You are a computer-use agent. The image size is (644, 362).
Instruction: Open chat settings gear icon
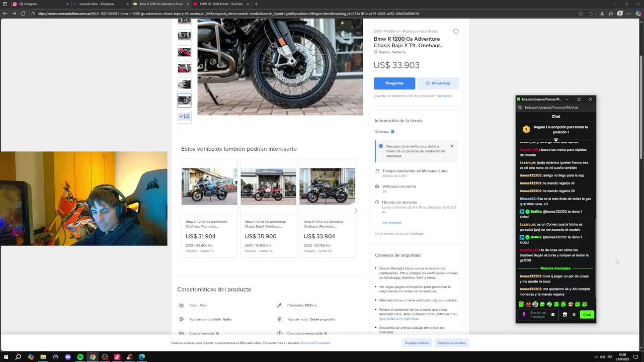(574, 315)
